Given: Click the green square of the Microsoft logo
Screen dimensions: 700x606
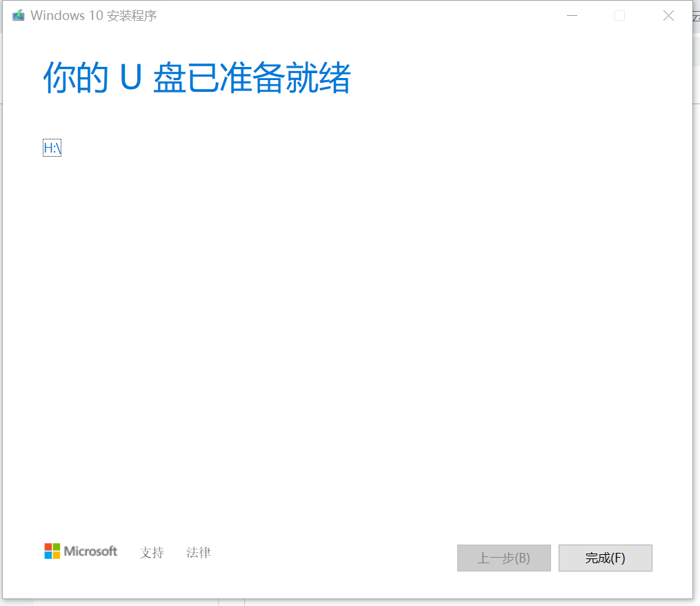Looking at the screenshot, I should tap(57, 547).
